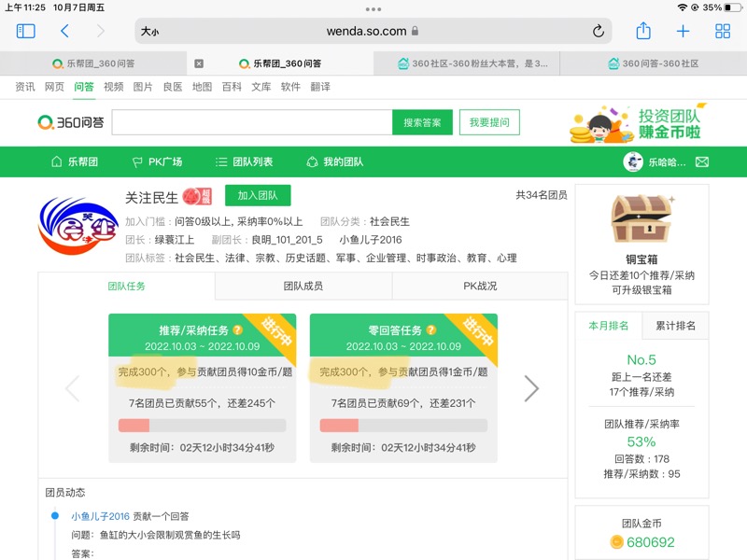Switch to 360社区-360粉丝大本营 tab

tap(466, 63)
